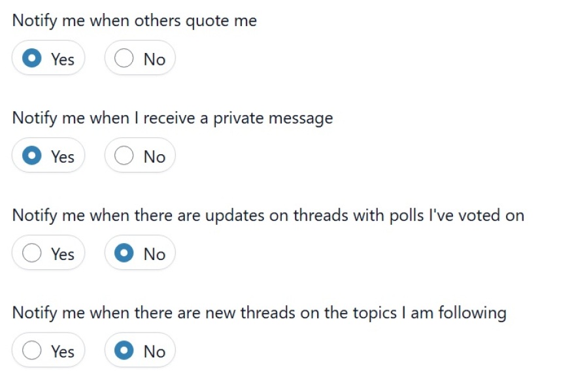Click the Yes pill beneath the private message setting
This screenshot has width=572, height=392.
(48, 155)
